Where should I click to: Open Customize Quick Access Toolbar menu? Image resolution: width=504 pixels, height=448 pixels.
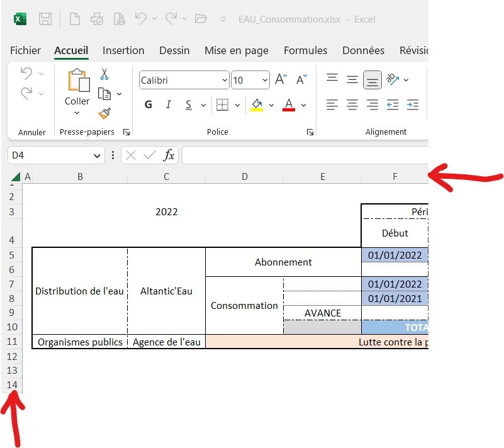pyautogui.click(x=223, y=20)
